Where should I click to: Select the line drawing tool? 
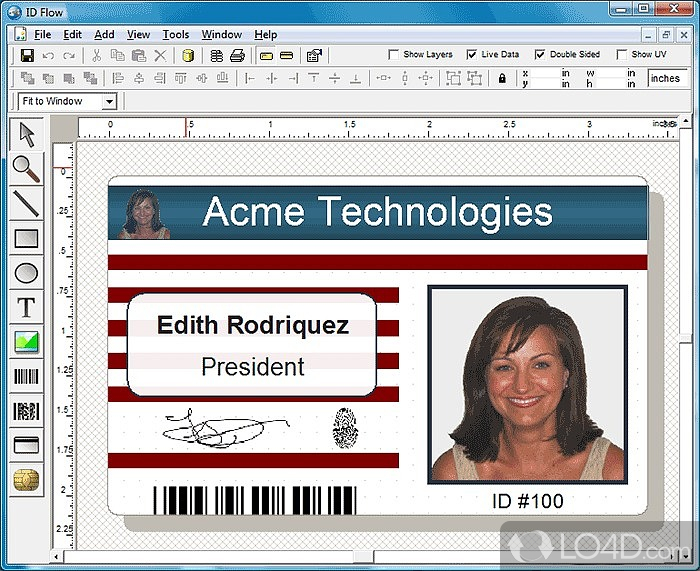[26, 204]
